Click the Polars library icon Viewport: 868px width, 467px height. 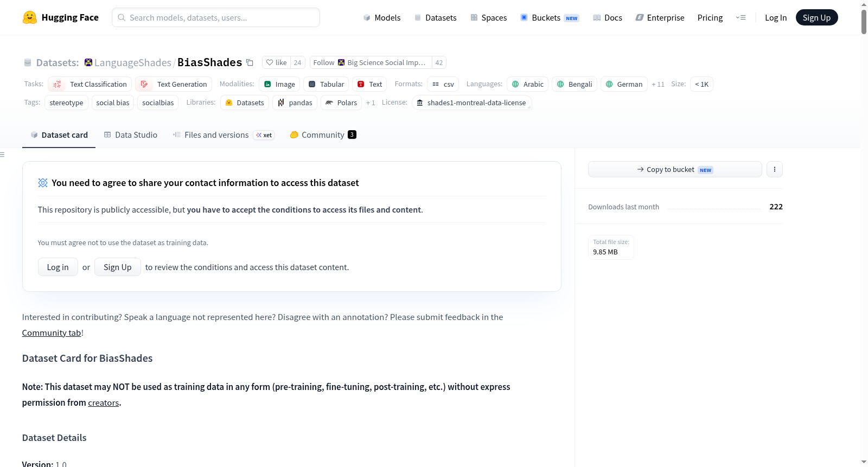(329, 103)
